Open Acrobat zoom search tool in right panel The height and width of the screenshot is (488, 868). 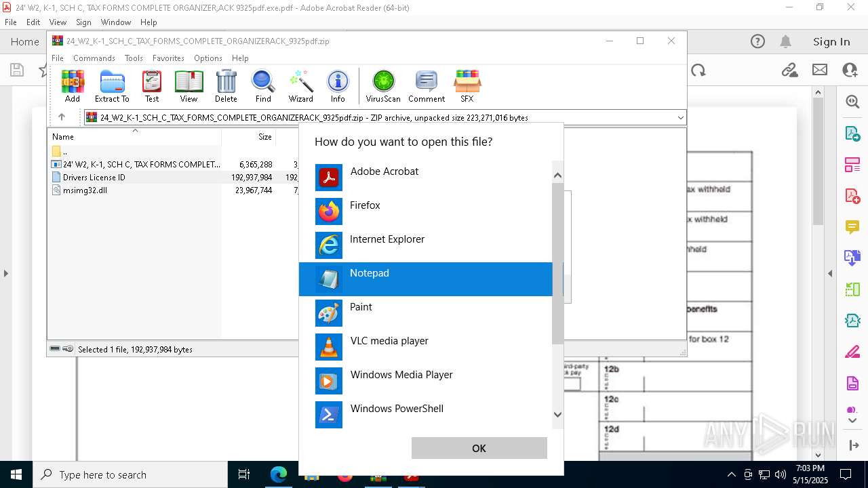coord(852,102)
